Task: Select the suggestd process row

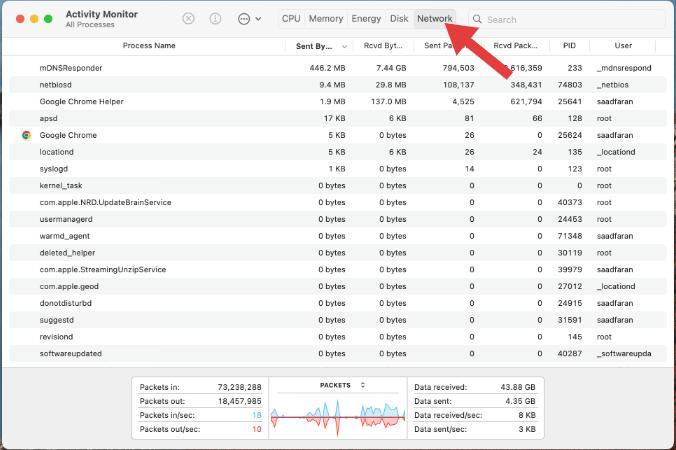Action: (338, 320)
